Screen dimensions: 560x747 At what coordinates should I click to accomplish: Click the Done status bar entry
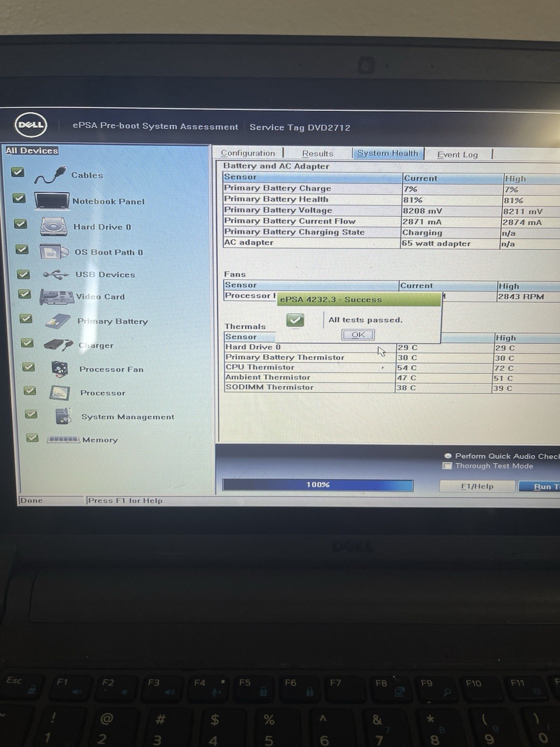click(x=31, y=500)
